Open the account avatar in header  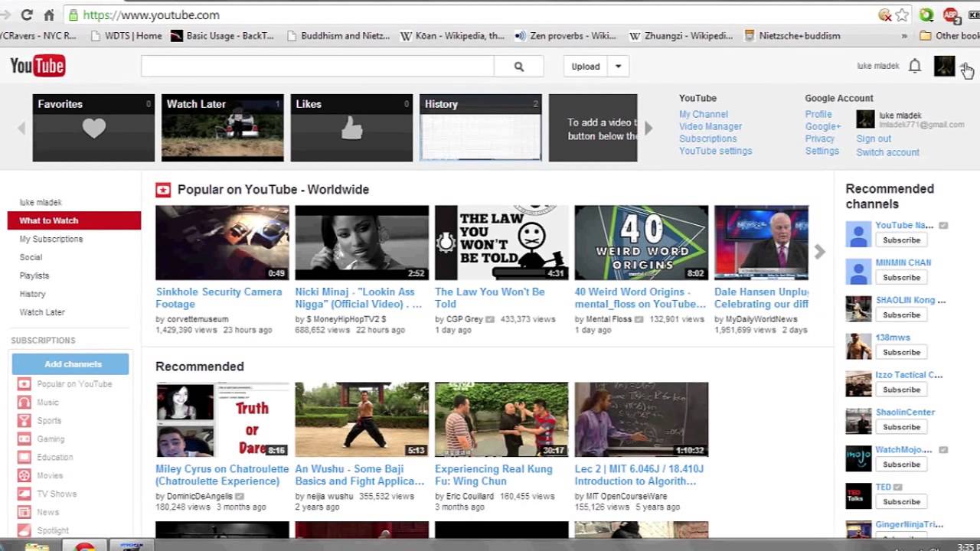[944, 66]
